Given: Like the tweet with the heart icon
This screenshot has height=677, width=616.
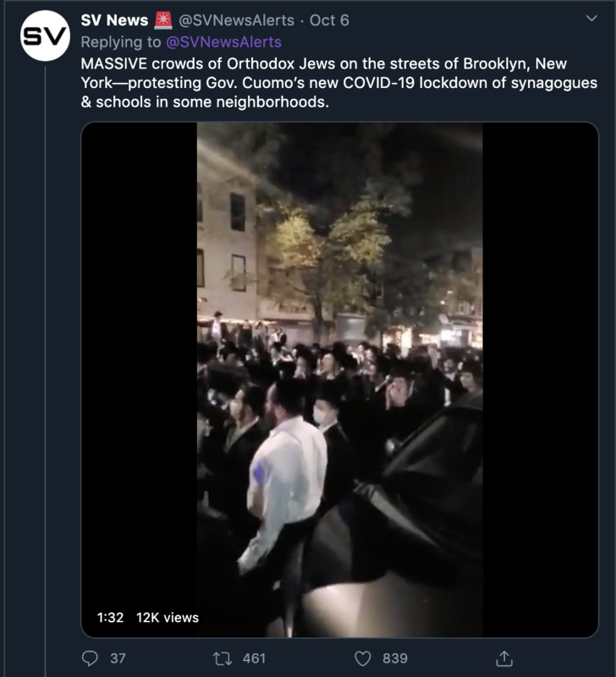Looking at the screenshot, I should click(x=363, y=658).
